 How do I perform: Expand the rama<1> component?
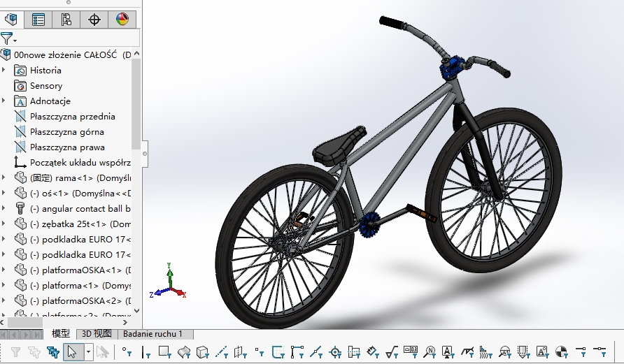click(3, 177)
